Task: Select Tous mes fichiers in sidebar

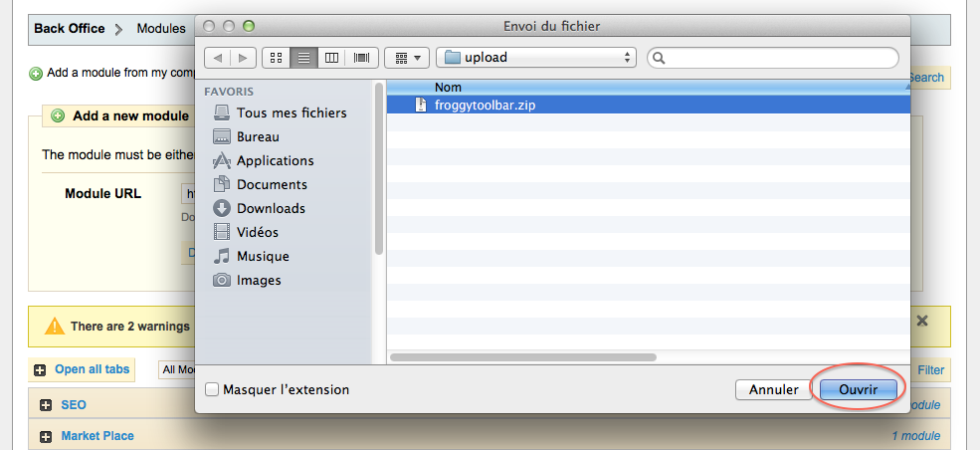Action: click(291, 112)
